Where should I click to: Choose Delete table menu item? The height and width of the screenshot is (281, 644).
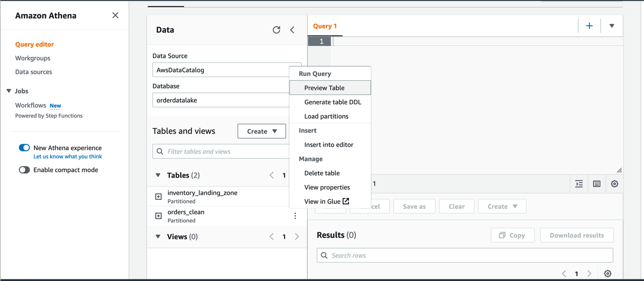(330, 173)
